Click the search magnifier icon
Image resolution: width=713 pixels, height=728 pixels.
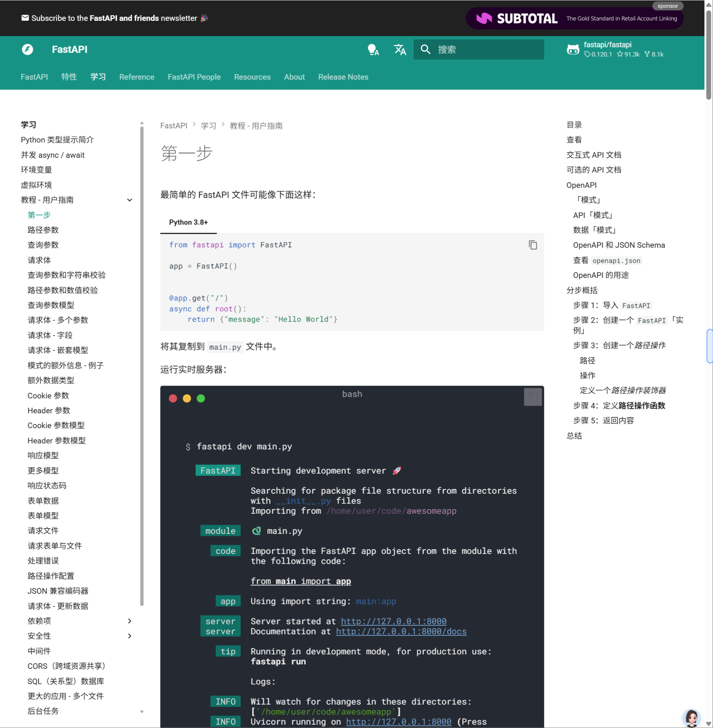(x=426, y=50)
